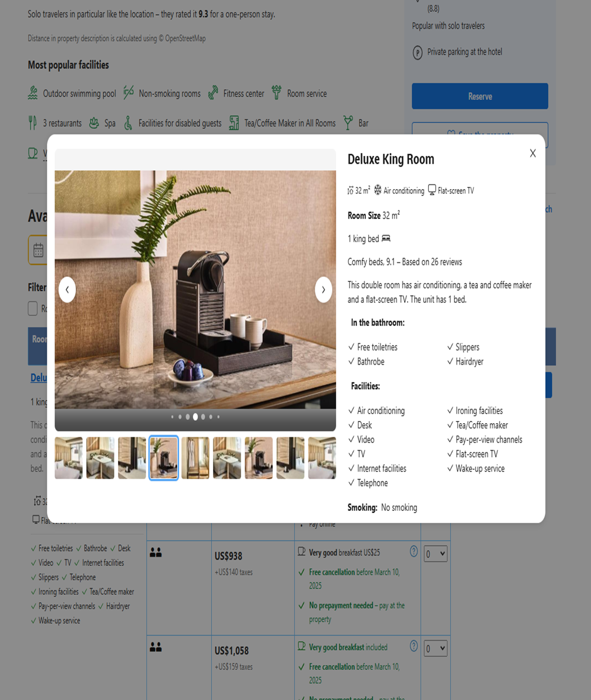The height and width of the screenshot is (700, 591).
Task: Click '+US$140 taxes' text
Action: (234, 572)
